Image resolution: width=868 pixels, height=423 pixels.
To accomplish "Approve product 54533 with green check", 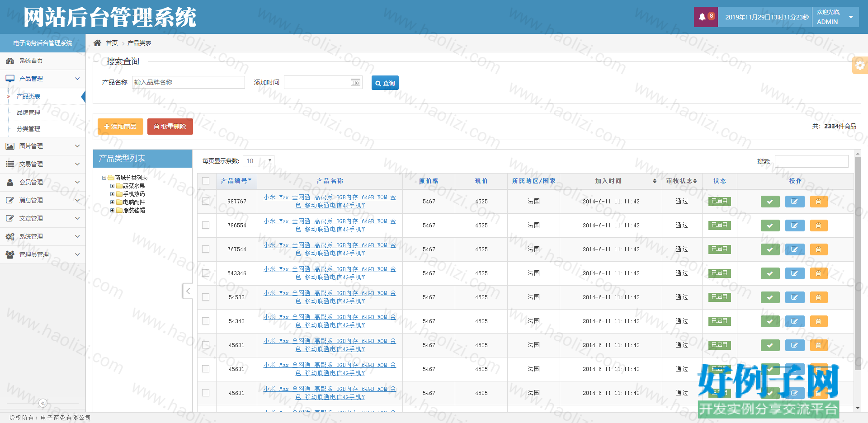I will tap(770, 297).
